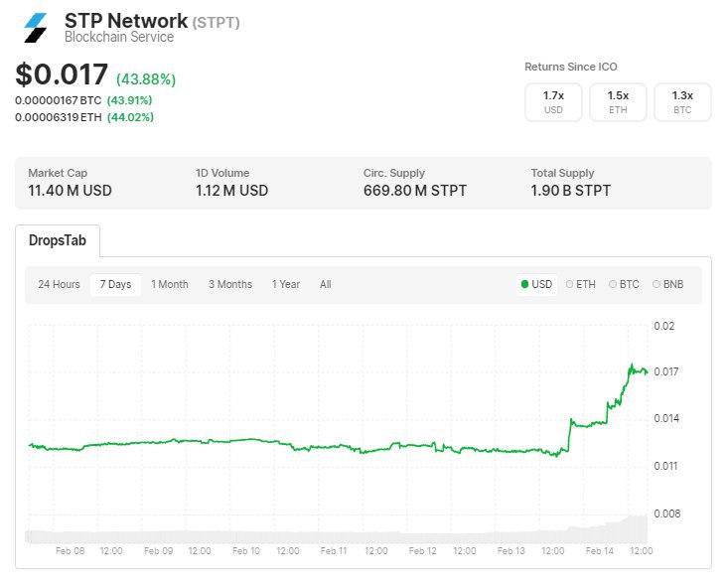
Task: Click the (STPT) ticker symbol
Action: click(216, 23)
